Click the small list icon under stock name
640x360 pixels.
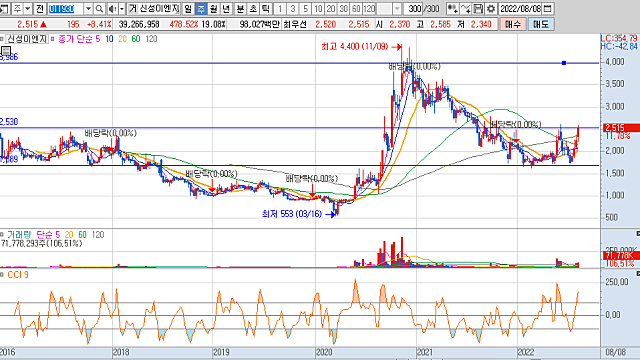tap(6, 51)
